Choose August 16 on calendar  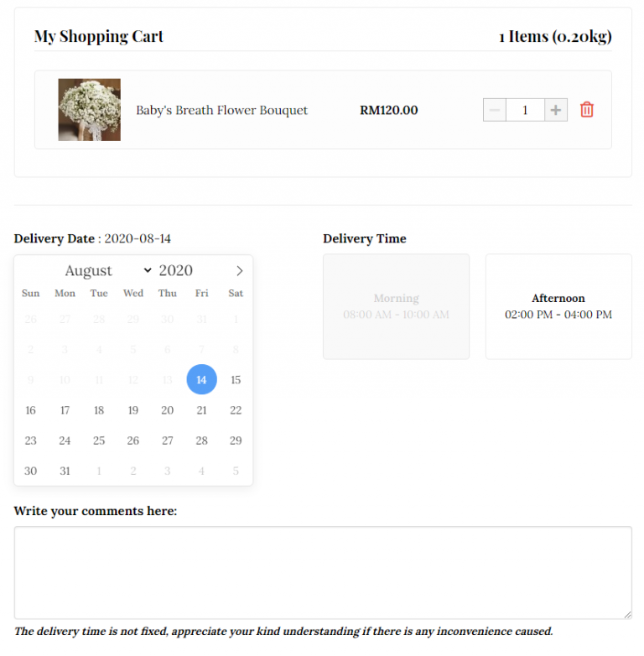(30, 410)
